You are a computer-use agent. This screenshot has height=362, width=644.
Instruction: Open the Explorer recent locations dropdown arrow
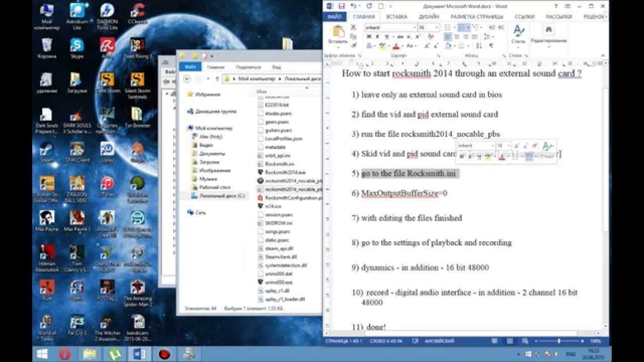coord(209,78)
